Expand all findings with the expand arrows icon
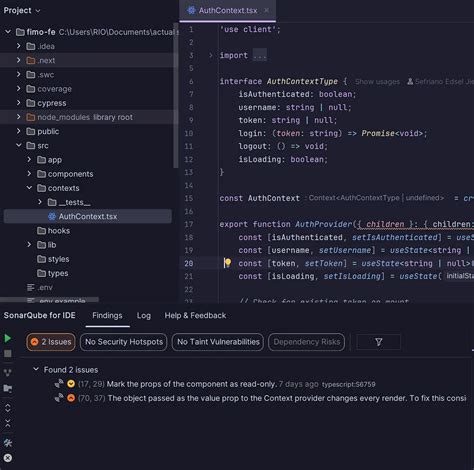The height and width of the screenshot is (470, 474). click(7, 408)
